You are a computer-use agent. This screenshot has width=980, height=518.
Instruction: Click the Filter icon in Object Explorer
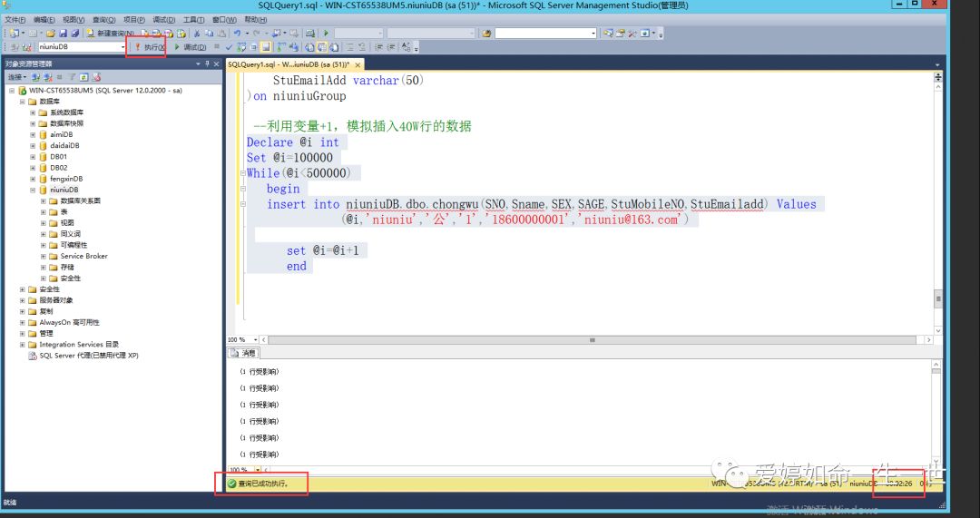72,77
